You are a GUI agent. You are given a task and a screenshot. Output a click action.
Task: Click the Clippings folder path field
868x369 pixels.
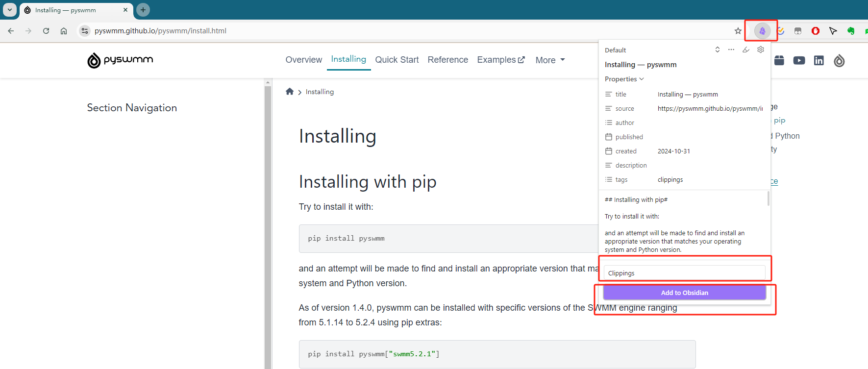(x=684, y=273)
